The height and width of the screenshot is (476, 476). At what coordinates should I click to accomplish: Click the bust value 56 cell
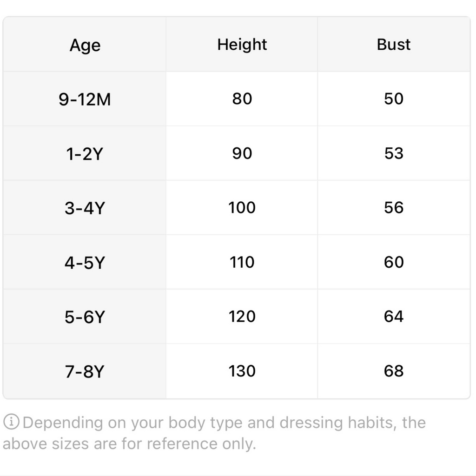(394, 207)
